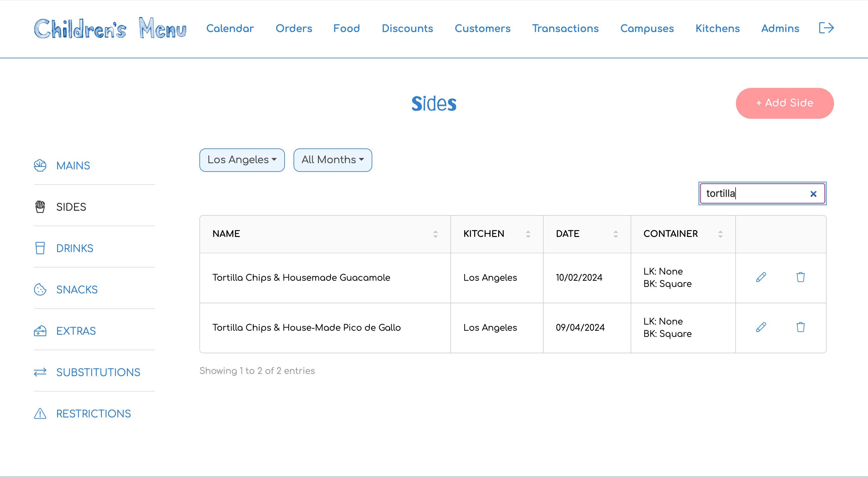Open the Calendar nav item

tap(230, 28)
